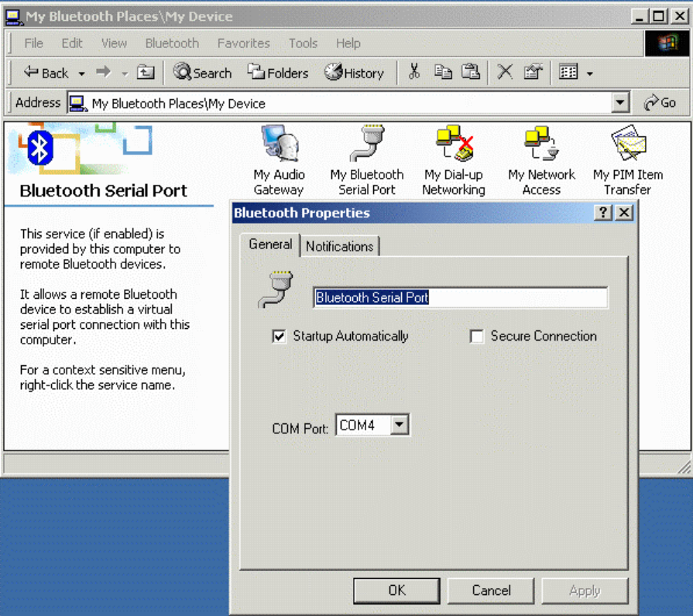Switch to the Notifications tab
This screenshot has height=616, width=693.
click(339, 246)
